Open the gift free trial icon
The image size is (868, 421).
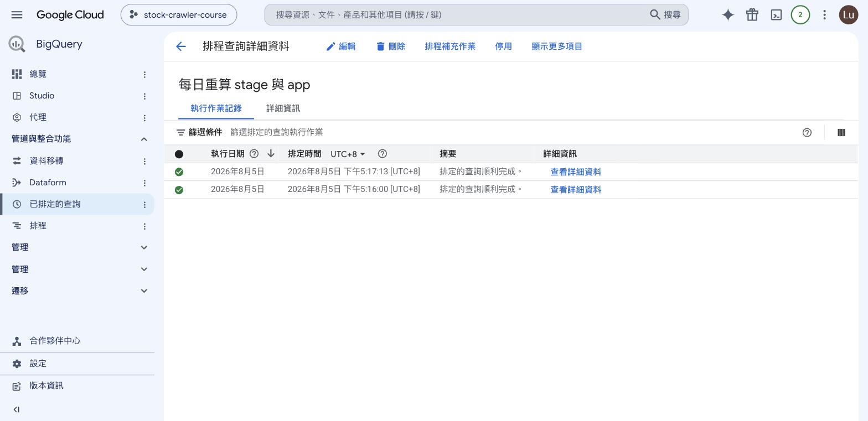tap(752, 15)
